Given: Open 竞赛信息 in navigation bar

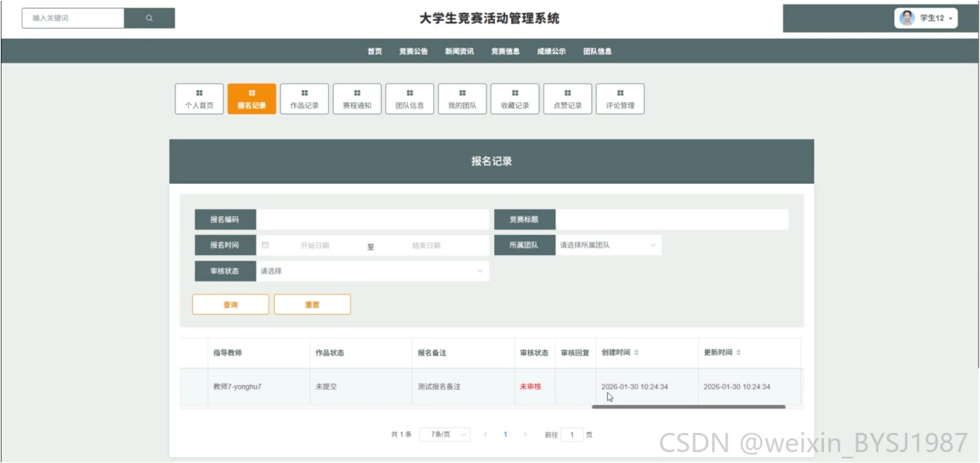Looking at the screenshot, I should (x=505, y=51).
